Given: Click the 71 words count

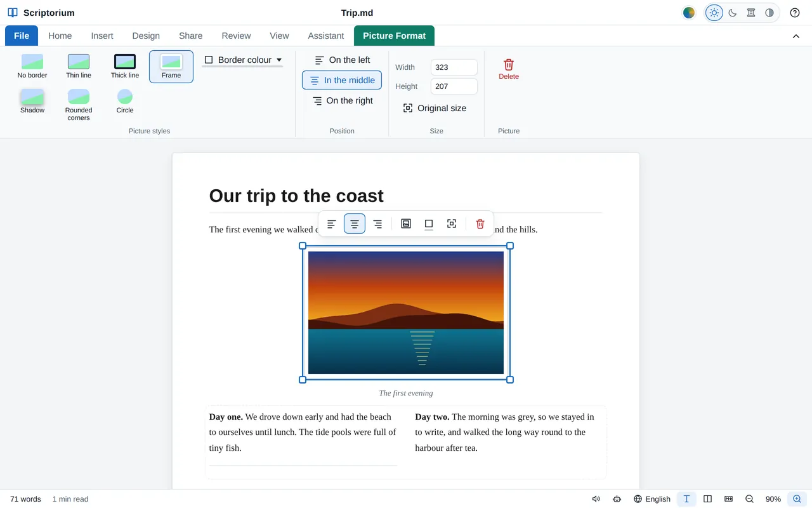Looking at the screenshot, I should point(25,499).
